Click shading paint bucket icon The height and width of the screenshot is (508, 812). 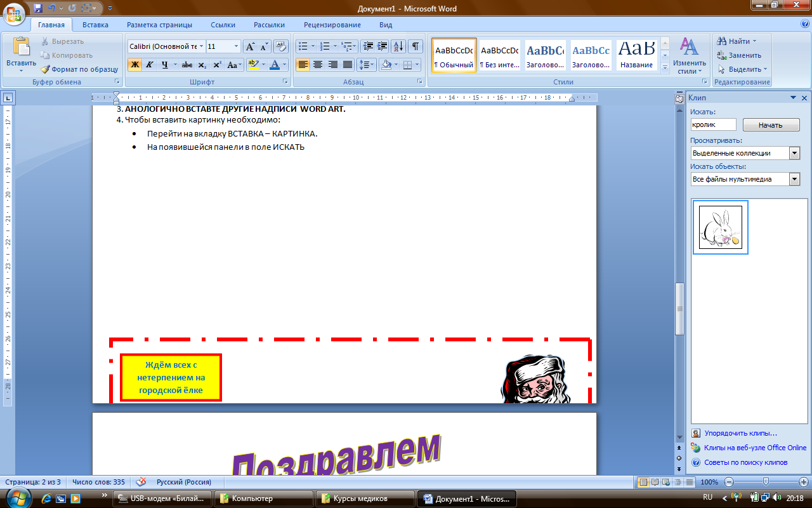click(x=385, y=65)
